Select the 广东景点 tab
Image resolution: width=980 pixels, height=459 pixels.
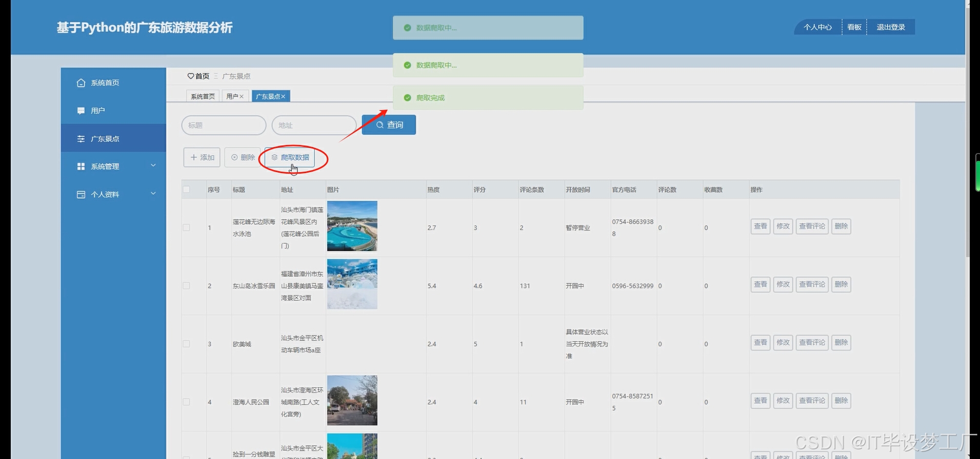[x=271, y=96]
